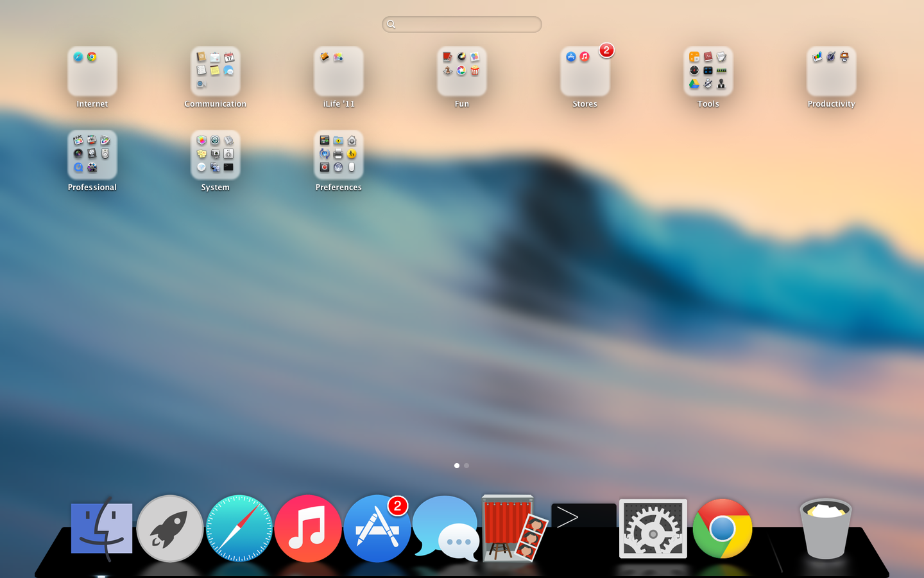This screenshot has height=578, width=924.
Task: Open System Preferences gear in Dock
Action: (653, 529)
